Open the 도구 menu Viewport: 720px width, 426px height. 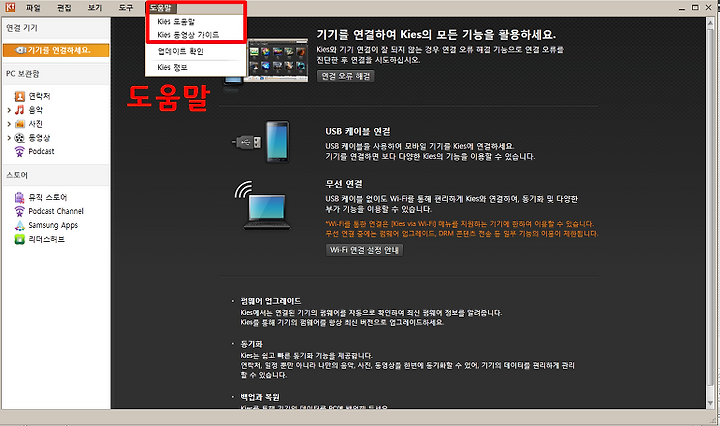point(126,8)
